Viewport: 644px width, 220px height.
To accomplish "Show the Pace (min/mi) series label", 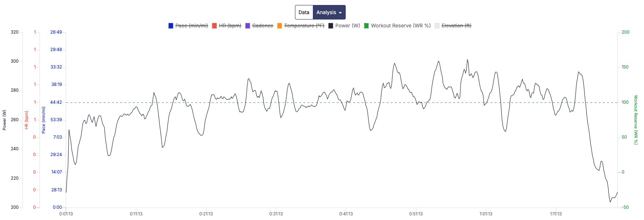I will [x=191, y=26].
